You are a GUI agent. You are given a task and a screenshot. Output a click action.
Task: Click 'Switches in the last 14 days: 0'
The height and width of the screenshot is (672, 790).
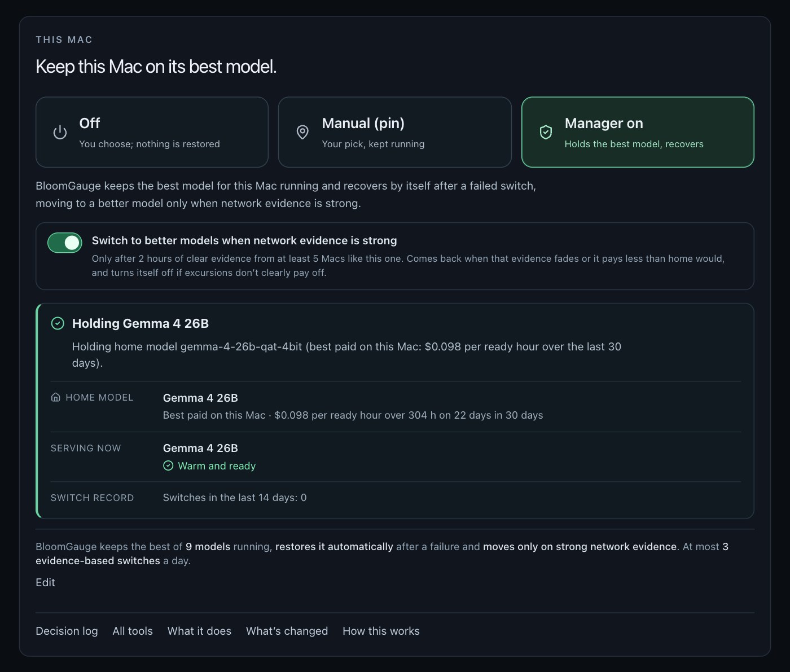click(235, 498)
